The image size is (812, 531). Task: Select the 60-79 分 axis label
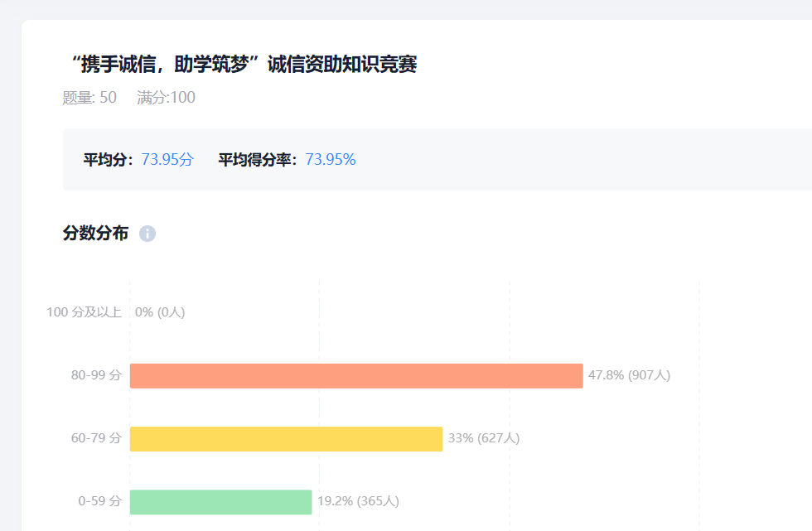tap(96, 438)
